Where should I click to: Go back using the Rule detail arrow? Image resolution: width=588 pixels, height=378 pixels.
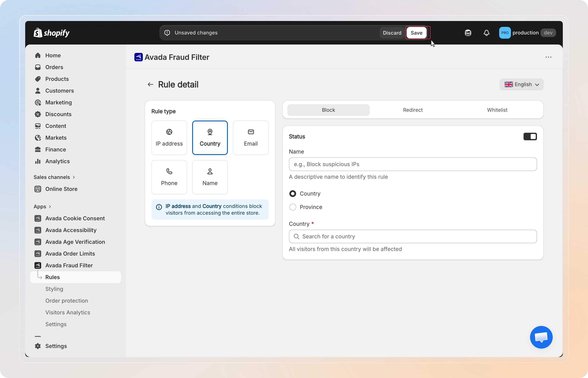[150, 85]
